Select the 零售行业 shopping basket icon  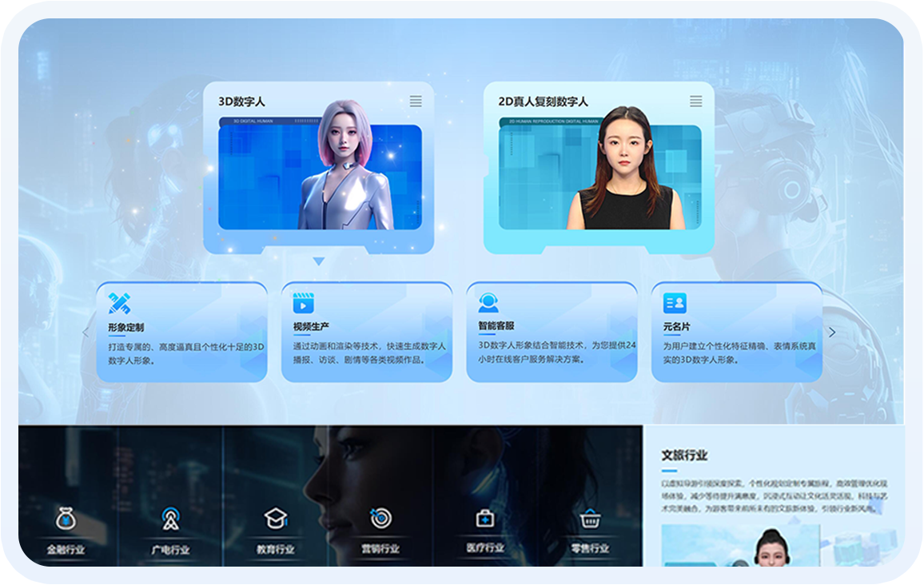(590, 519)
